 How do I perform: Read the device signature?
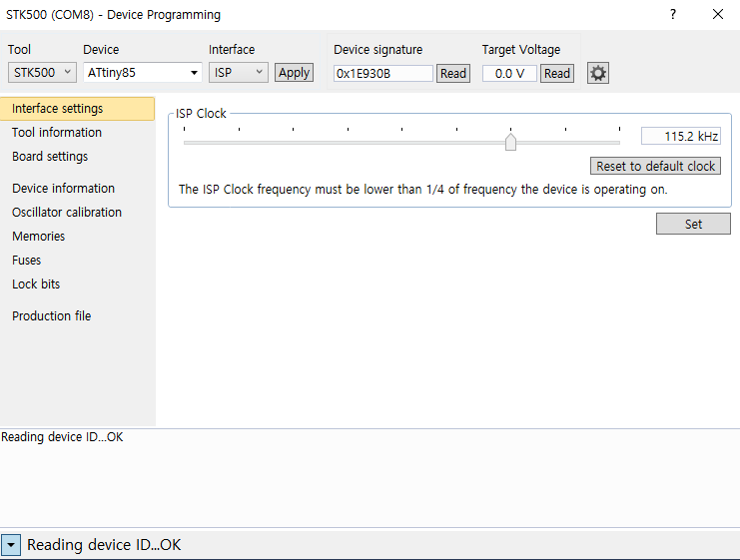pos(453,73)
